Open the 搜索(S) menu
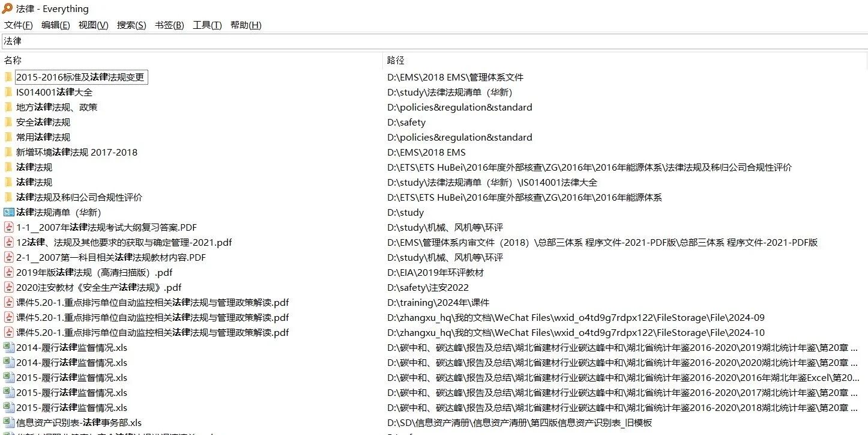The height and width of the screenshot is (435, 868). (131, 25)
